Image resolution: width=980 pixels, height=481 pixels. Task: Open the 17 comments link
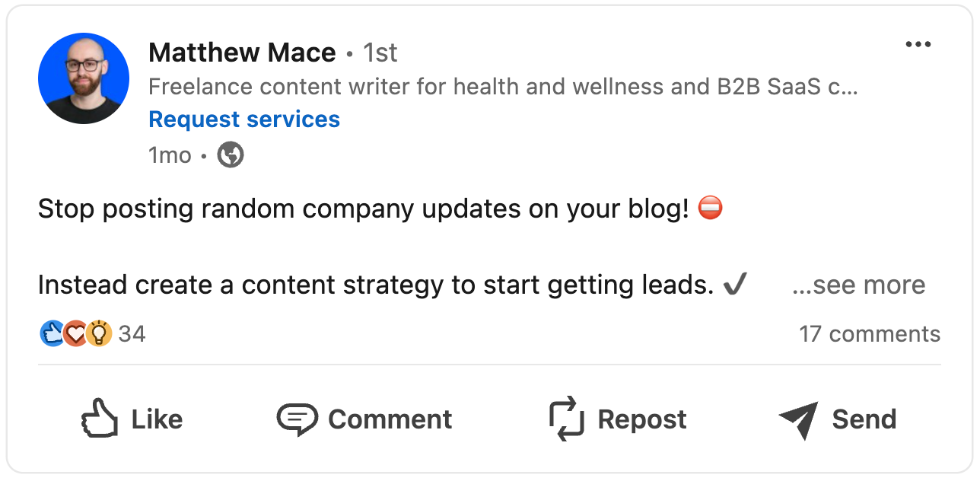tap(869, 333)
